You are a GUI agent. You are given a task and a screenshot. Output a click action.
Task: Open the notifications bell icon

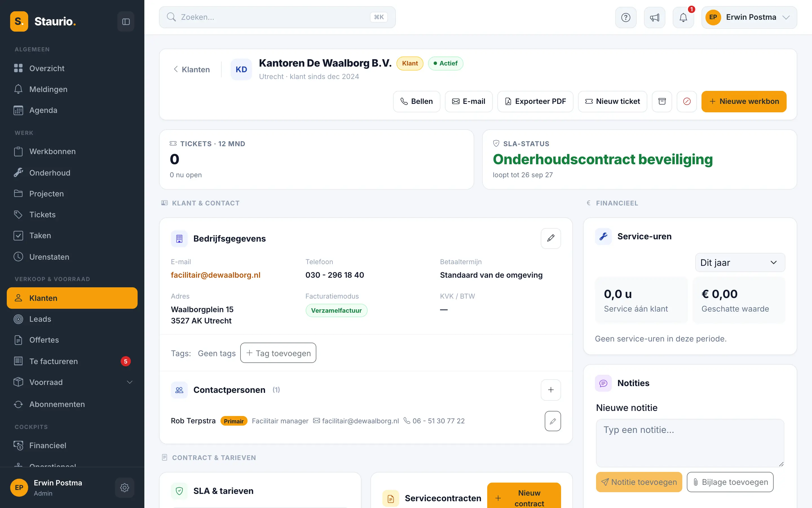(x=683, y=17)
